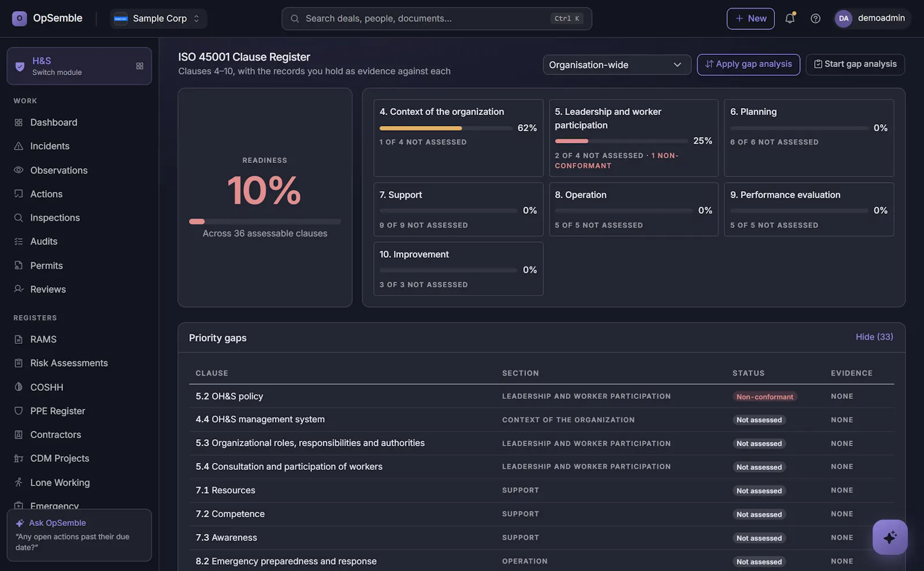
Task: Click the STATUS column header
Action: (x=748, y=373)
